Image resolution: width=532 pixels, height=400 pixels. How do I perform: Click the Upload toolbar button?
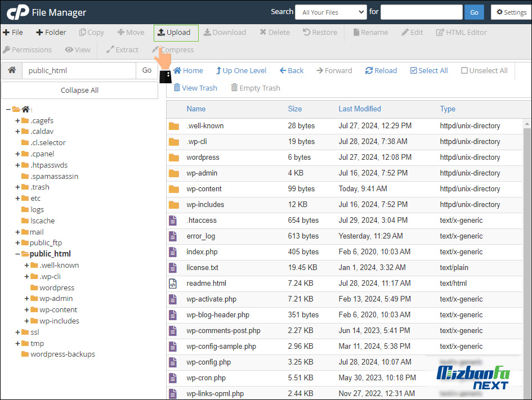176,33
